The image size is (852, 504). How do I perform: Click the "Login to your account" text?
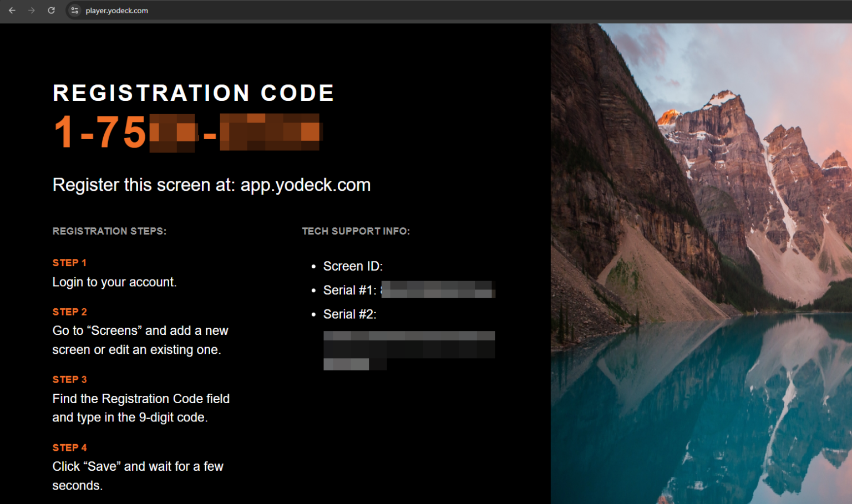pyautogui.click(x=114, y=282)
